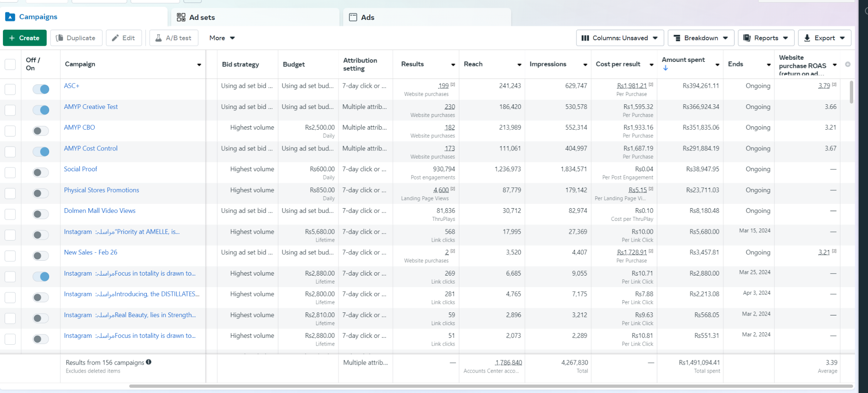Open the AMYP Creative Test campaign
This screenshot has width=868, height=393.
click(91, 107)
